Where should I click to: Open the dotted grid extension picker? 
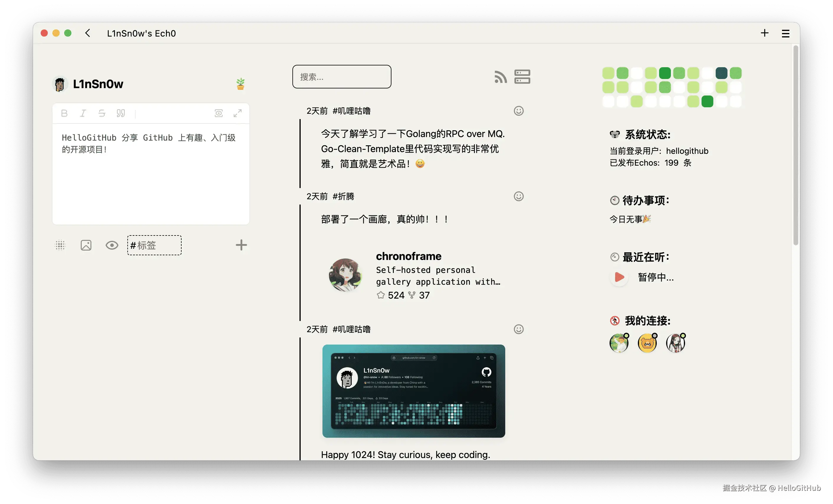click(x=60, y=245)
